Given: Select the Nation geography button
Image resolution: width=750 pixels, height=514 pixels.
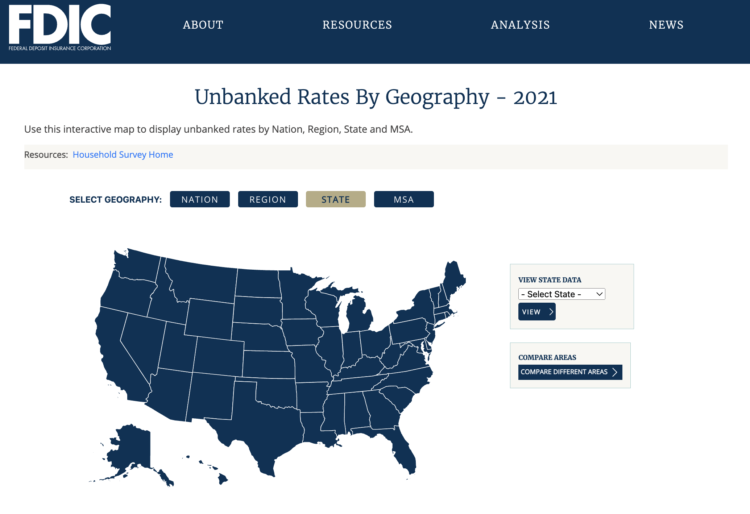Looking at the screenshot, I should pos(200,199).
